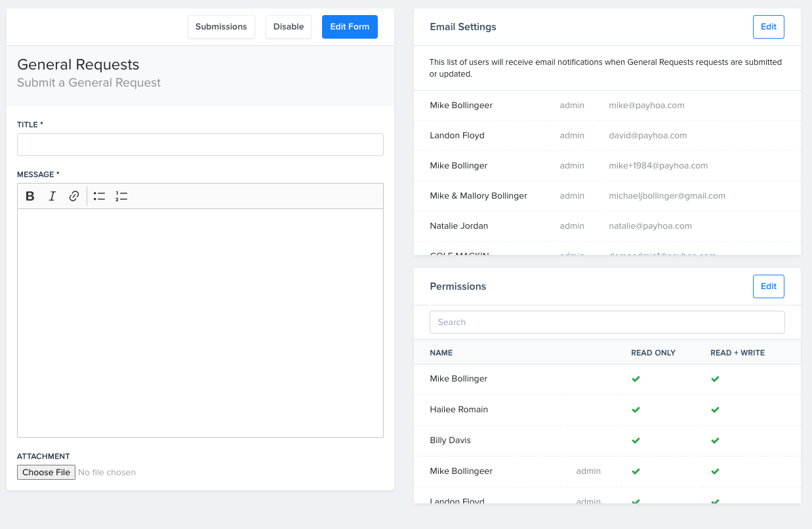This screenshot has height=529, width=812.
Task: Click the READ + WRITE column header
Action: (737, 353)
